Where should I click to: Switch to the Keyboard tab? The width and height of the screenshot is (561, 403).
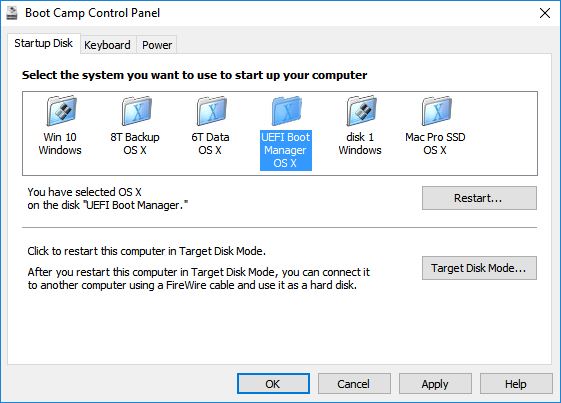pyautogui.click(x=107, y=45)
